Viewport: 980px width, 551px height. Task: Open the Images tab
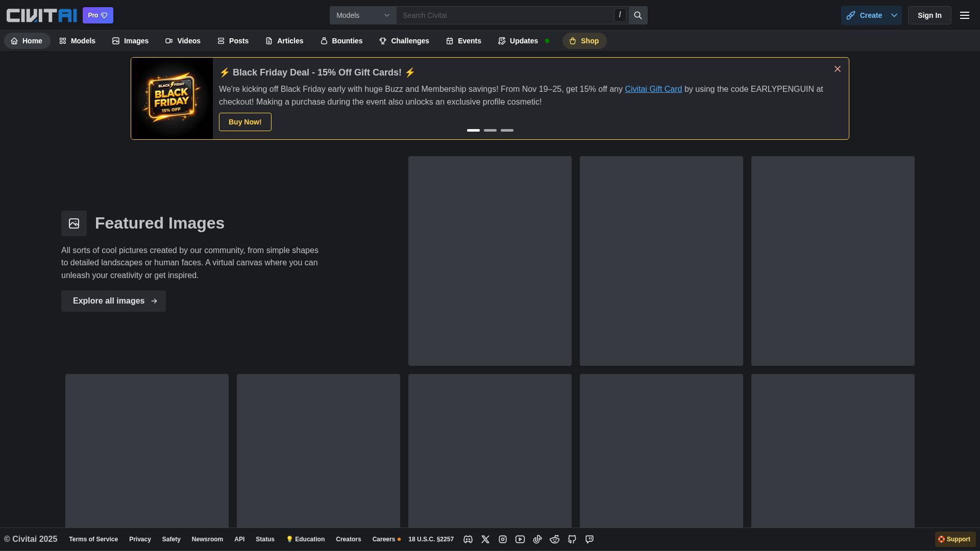(130, 41)
